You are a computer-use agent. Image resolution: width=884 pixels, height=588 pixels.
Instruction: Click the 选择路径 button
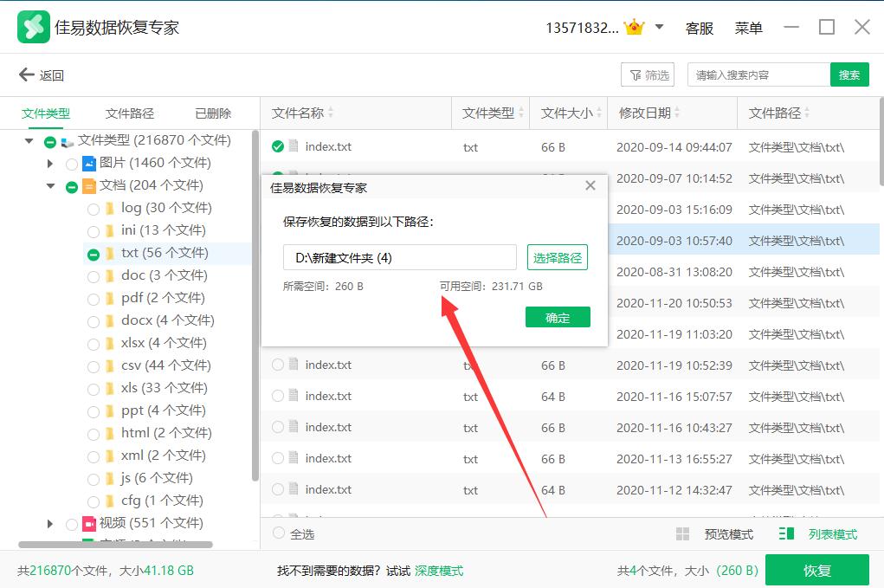pos(558,257)
